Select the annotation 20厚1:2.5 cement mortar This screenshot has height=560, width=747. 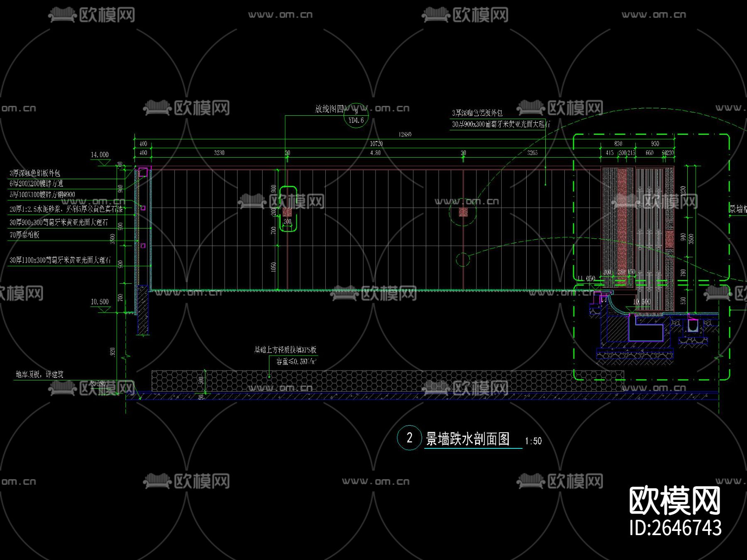click(x=66, y=209)
